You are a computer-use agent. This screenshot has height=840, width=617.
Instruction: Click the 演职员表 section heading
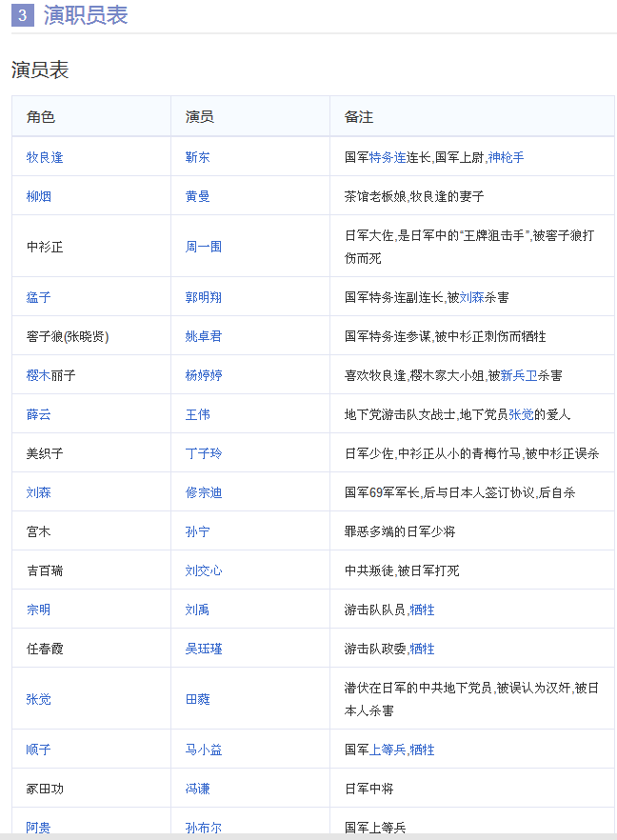point(86,15)
